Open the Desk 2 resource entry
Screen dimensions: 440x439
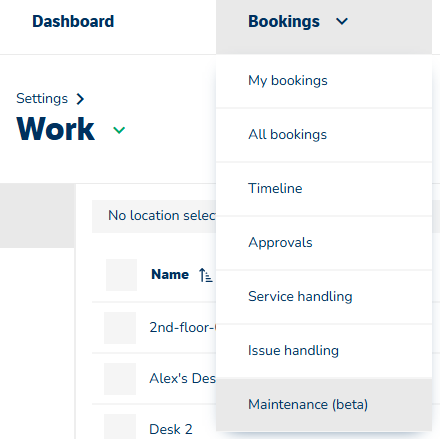[171, 429]
